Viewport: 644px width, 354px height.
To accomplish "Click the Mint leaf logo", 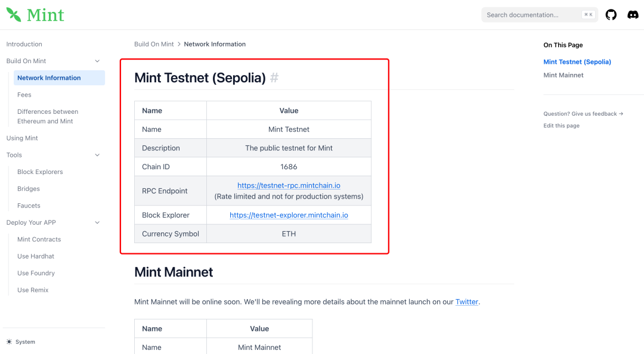I will point(13,14).
